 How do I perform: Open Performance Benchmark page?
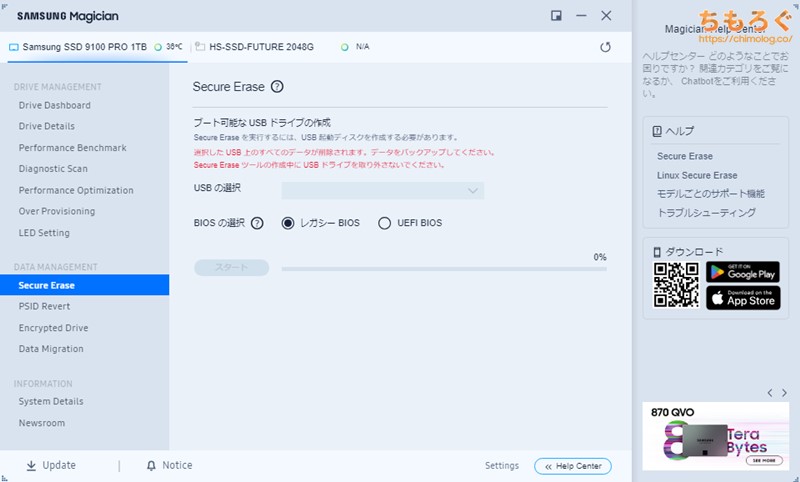click(72, 148)
